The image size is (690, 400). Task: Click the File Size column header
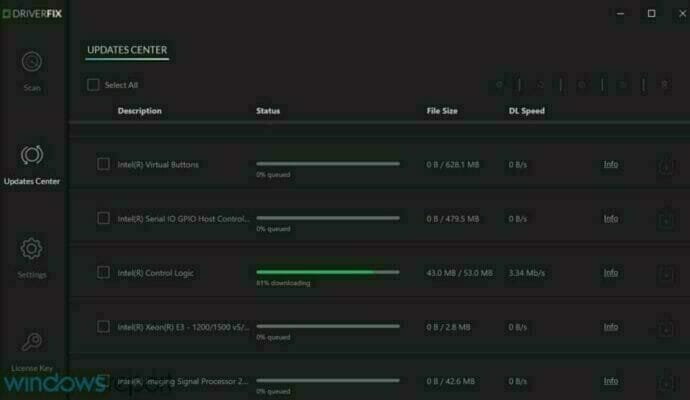[x=442, y=111]
